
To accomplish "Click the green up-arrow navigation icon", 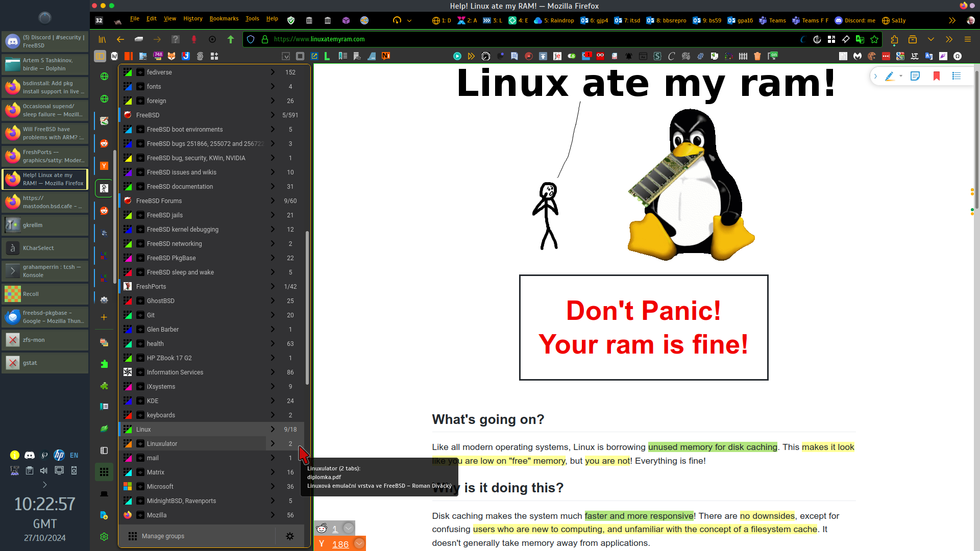I will pos(231,39).
